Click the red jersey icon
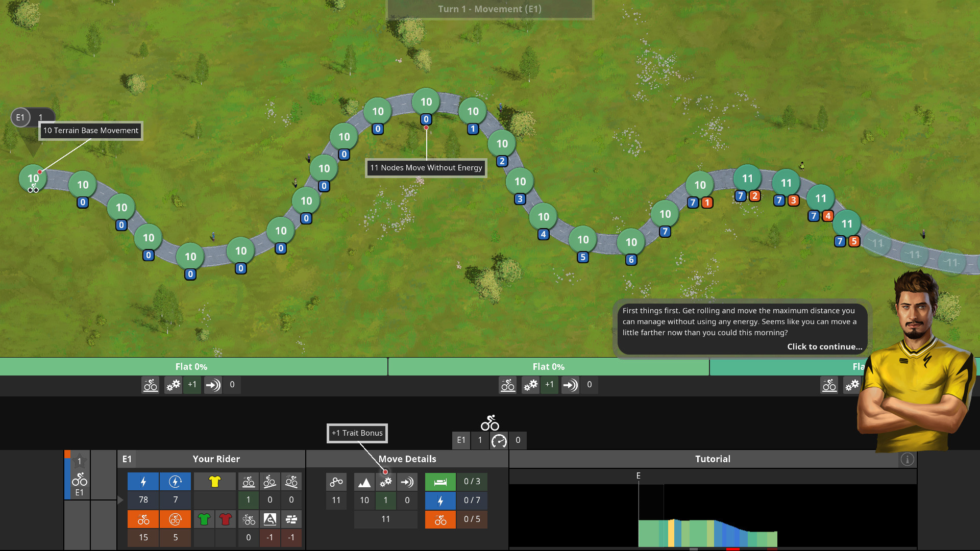The height and width of the screenshot is (551, 980). pos(226,519)
